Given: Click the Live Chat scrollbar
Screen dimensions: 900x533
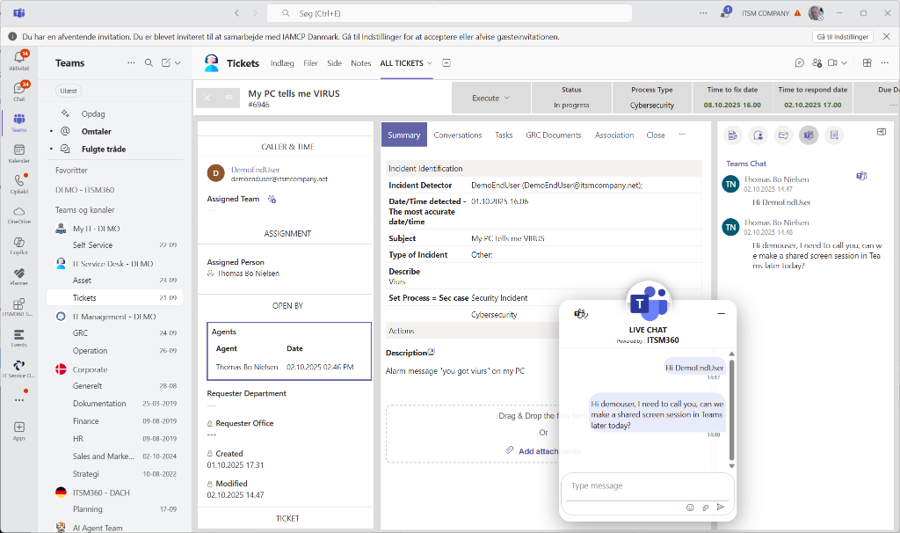Looking at the screenshot, I should click(x=731, y=412).
